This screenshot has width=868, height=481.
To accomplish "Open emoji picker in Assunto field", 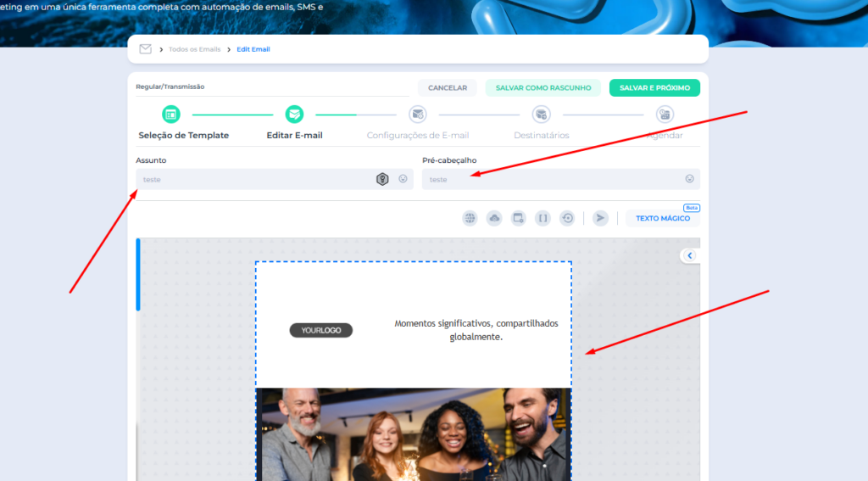I will (403, 179).
